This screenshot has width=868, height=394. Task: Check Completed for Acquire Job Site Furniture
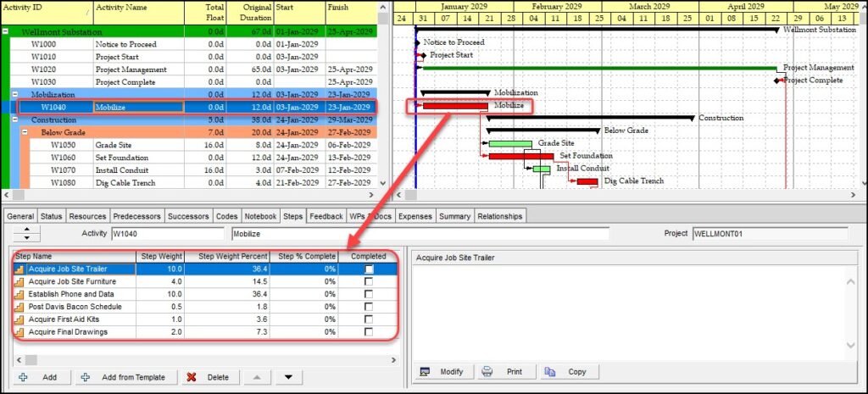tap(369, 281)
